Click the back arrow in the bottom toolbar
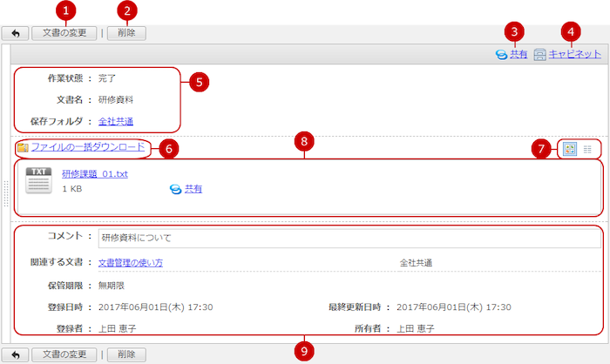 coord(15,354)
